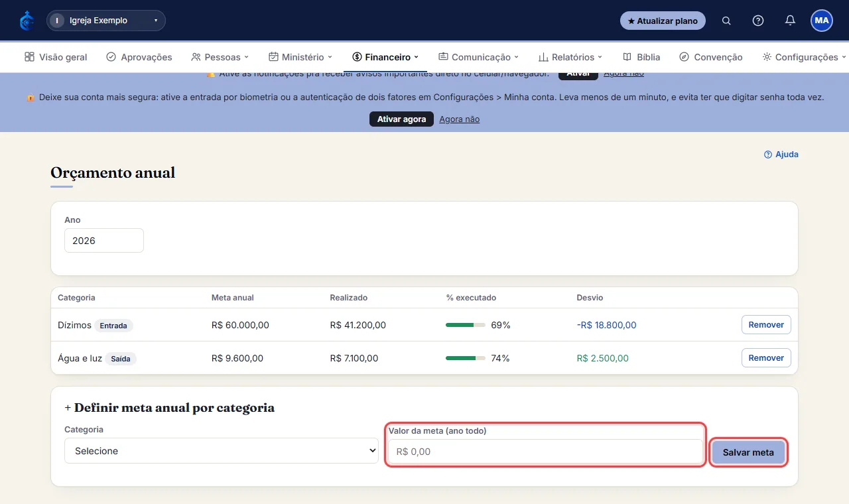849x504 pixels.
Task: Click the Saída tag on Água e luz
Action: 121,359
